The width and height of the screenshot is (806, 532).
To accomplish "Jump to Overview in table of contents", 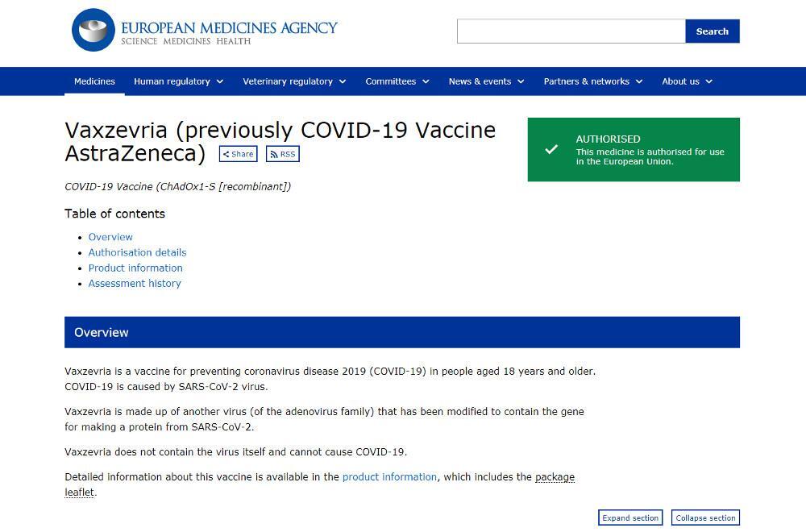I will point(110,237).
